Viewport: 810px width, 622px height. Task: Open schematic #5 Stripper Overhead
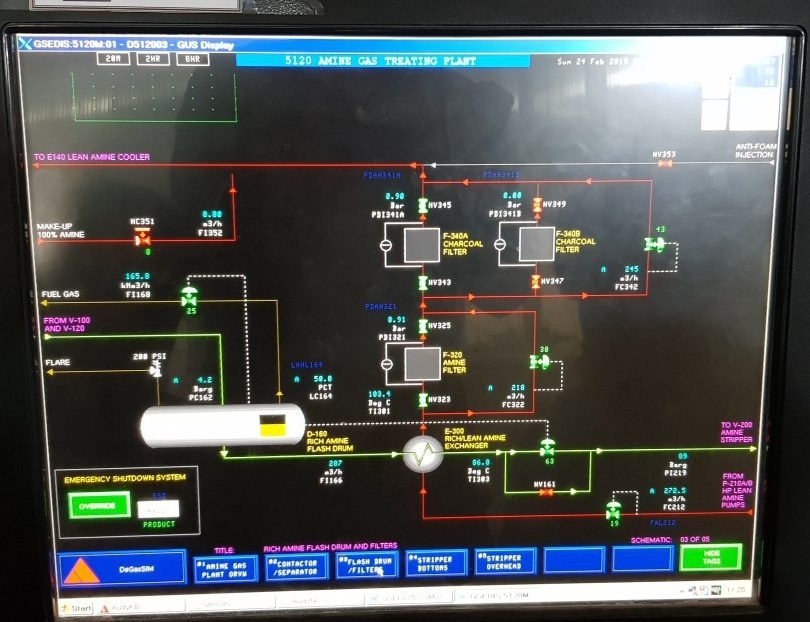[505, 561]
